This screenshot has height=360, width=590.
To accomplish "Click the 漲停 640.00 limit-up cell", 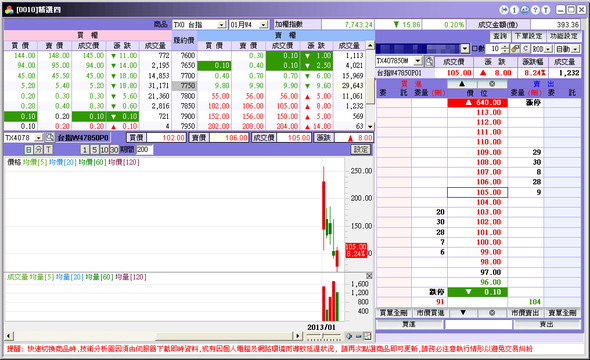I will point(477,102).
